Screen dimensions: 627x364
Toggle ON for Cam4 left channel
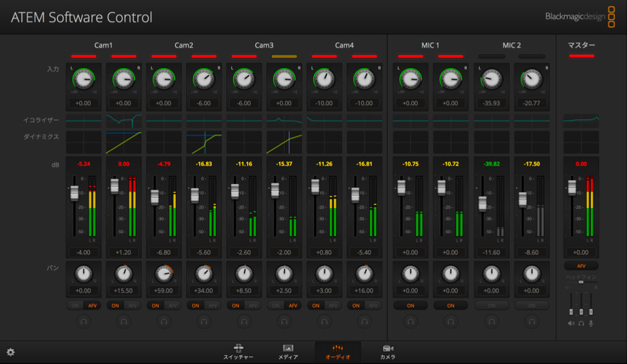click(316, 305)
